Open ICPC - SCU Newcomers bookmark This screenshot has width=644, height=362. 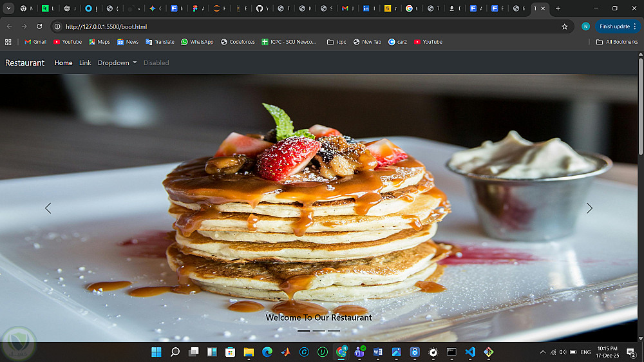[289, 42]
